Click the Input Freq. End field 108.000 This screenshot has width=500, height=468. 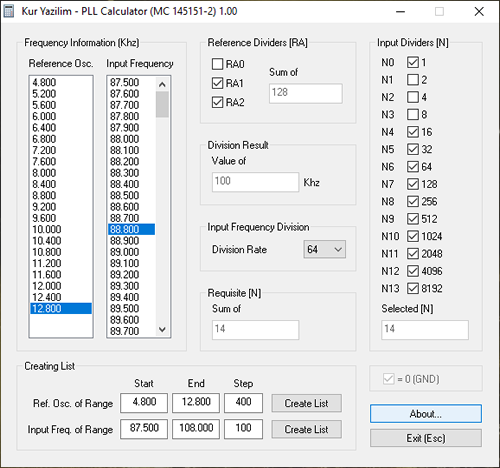196,429
